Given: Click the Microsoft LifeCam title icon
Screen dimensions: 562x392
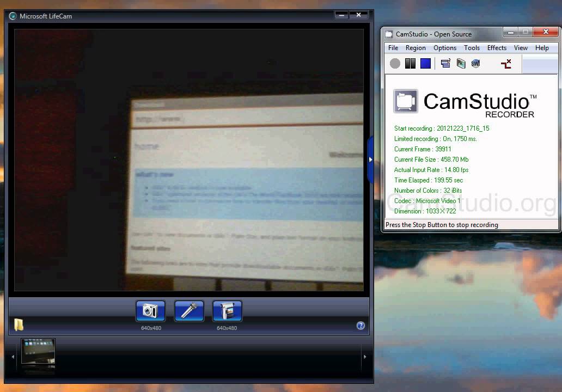Looking at the screenshot, I should 13,16.
